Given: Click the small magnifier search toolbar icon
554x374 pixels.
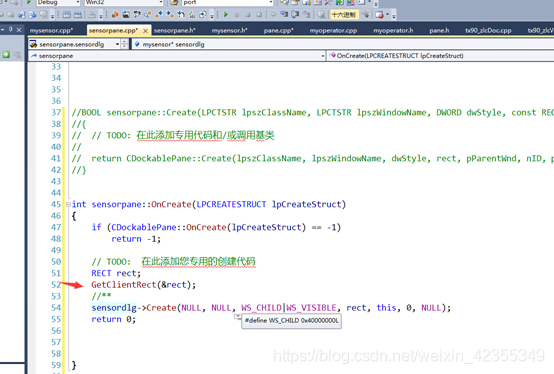Looking at the screenshot, I should [147, 14].
